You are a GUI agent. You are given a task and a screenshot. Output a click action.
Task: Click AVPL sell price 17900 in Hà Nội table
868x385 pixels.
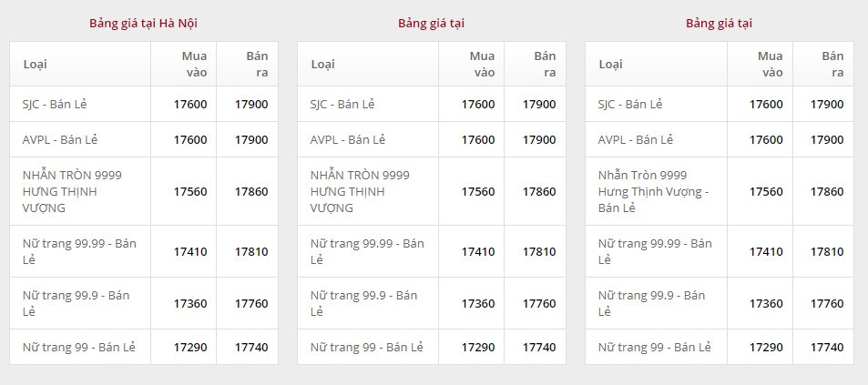tap(251, 140)
